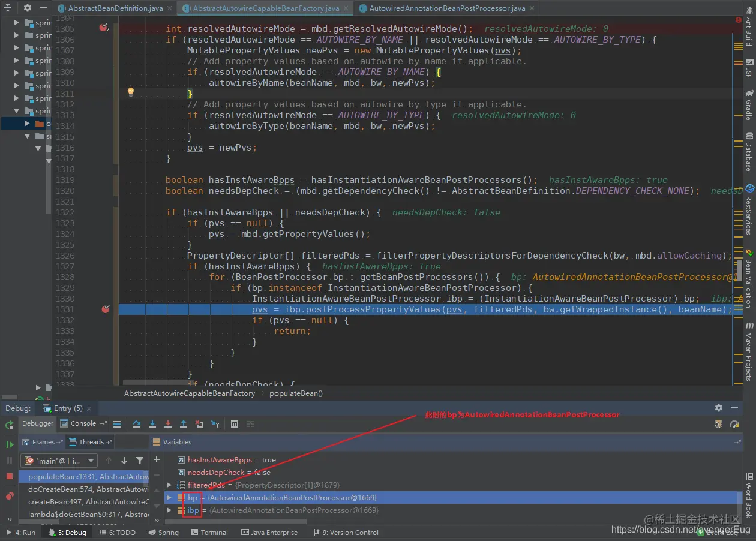Open the Debugger tab
756x541 pixels.
[38, 423]
